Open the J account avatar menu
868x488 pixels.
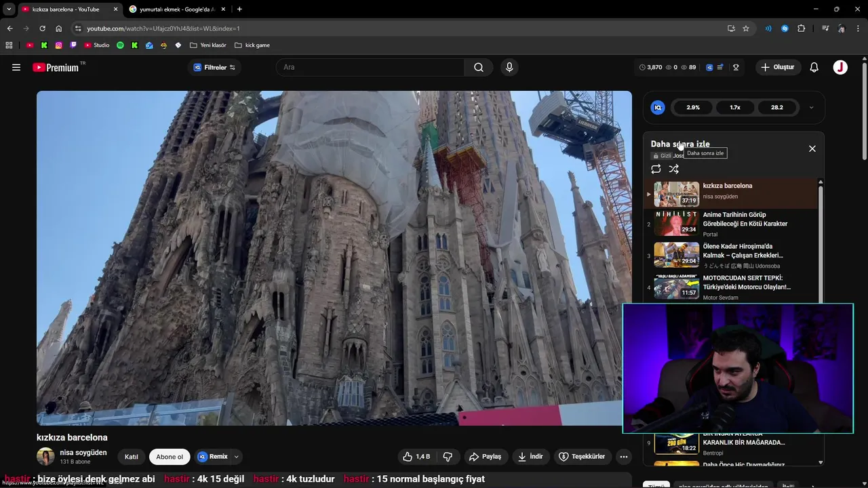pyautogui.click(x=840, y=67)
